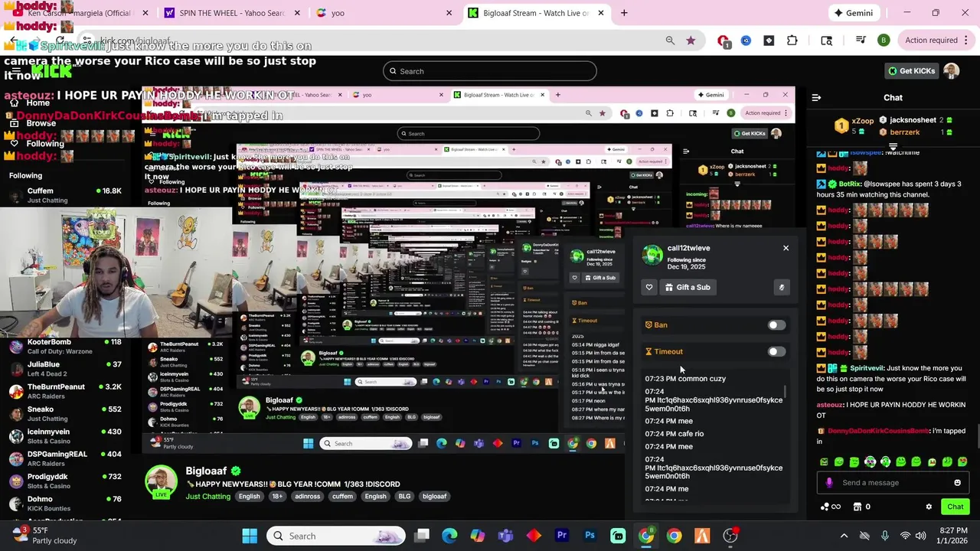Click the mute icon beside Gift a Sub
Viewport: 980px width, 551px height.
click(781, 287)
